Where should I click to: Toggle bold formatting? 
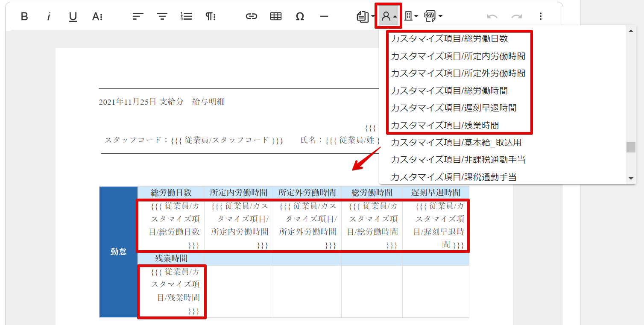coord(24,17)
